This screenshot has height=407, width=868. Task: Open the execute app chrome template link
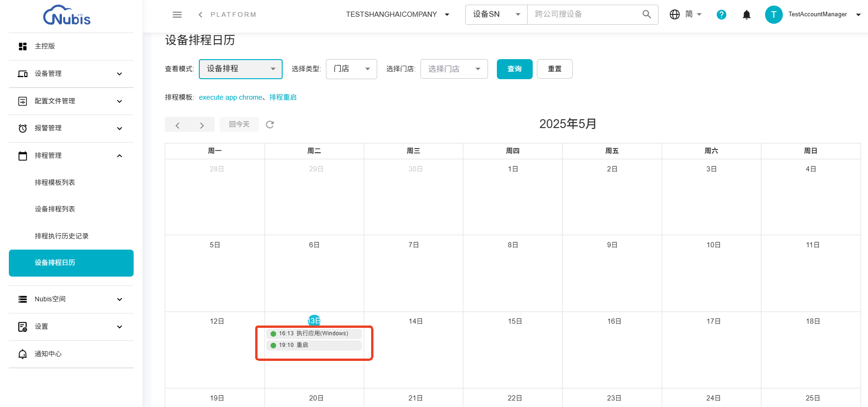tap(231, 97)
